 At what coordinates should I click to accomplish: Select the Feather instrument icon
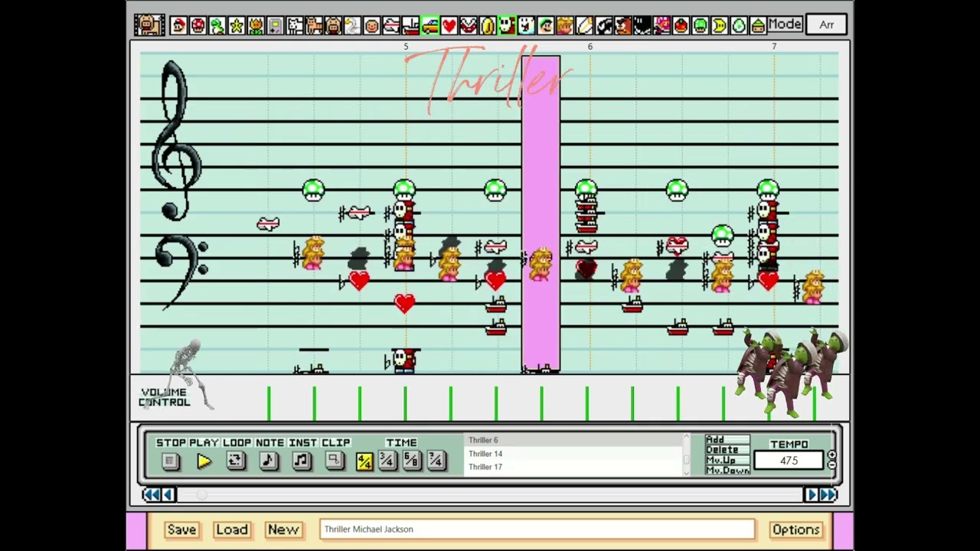584,25
